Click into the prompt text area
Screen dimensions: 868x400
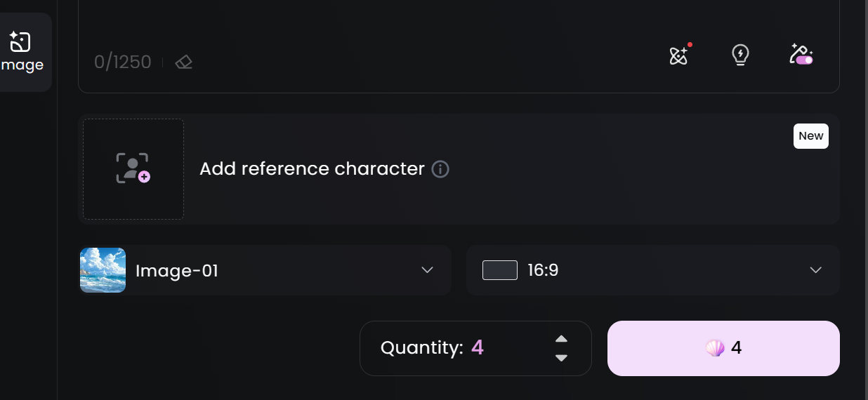456,21
